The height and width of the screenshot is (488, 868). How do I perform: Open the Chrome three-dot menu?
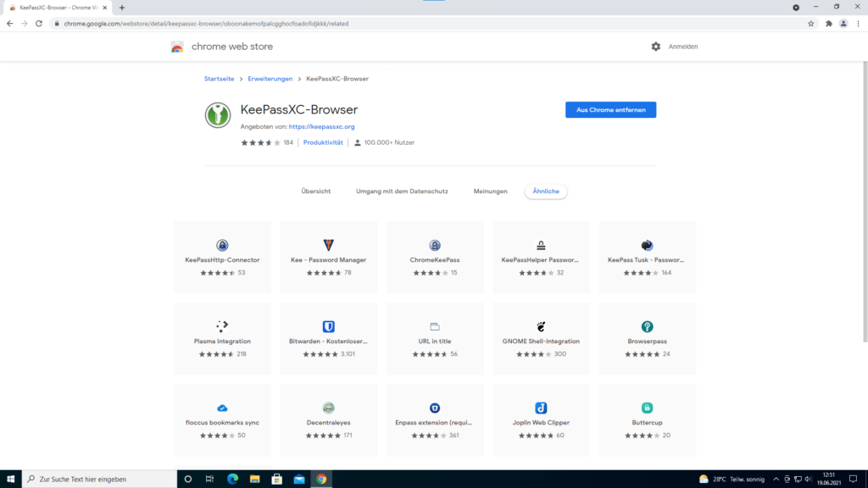point(858,24)
